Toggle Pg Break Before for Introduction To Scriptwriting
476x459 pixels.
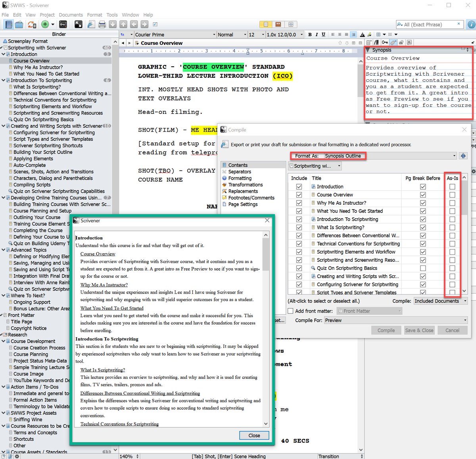pos(423,219)
